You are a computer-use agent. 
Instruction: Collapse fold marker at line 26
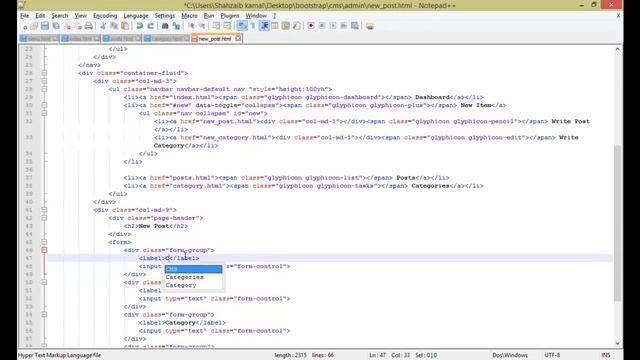(x=44, y=73)
